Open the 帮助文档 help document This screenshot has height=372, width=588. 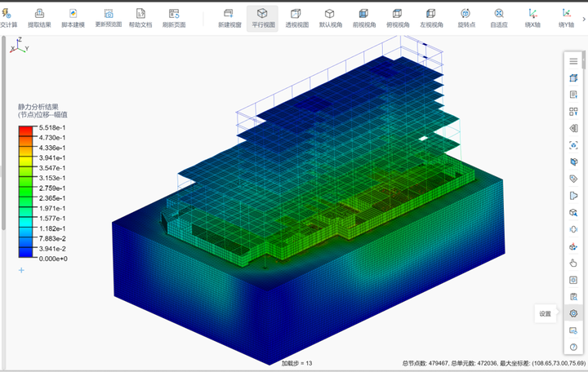pyautogui.click(x=140, y=17)
